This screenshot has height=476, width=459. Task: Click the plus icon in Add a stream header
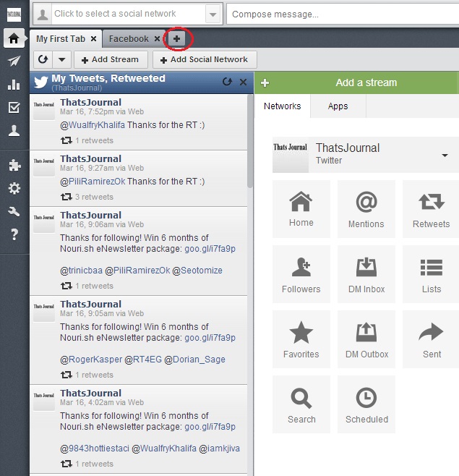point(265,82)
